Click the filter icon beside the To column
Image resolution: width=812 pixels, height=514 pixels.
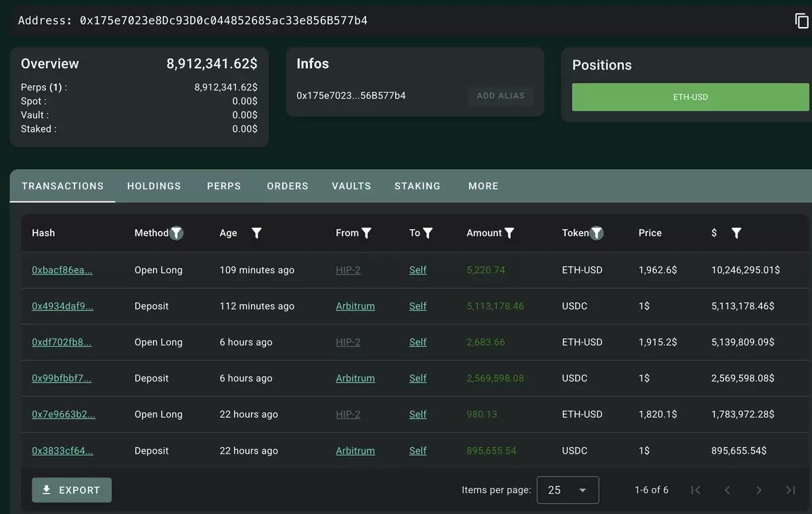click(428, 233)
